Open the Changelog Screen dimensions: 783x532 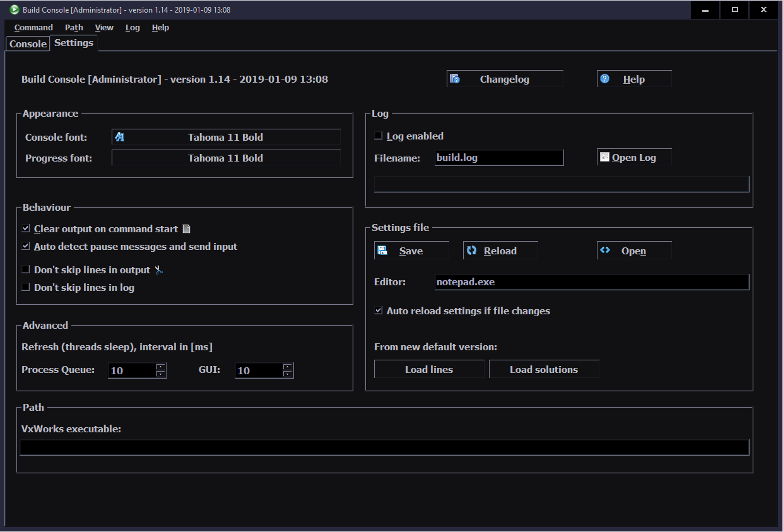click(x=505, y=79)
